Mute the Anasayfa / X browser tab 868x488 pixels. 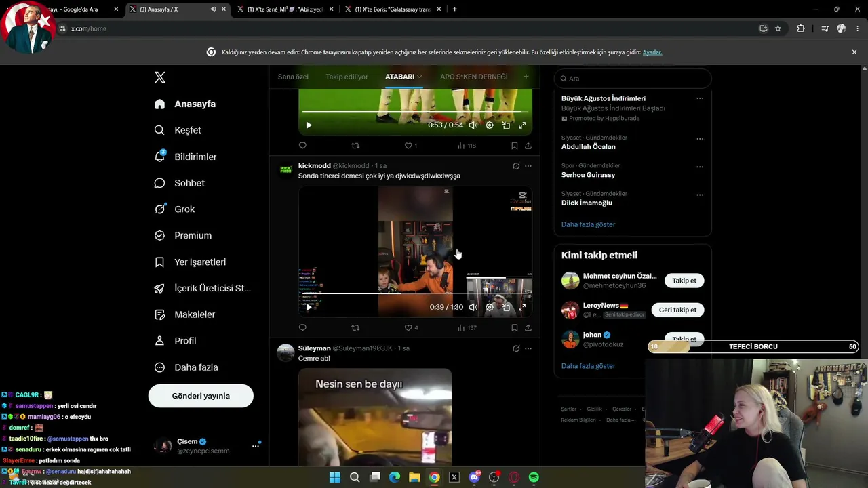click(x=213, y=9)
